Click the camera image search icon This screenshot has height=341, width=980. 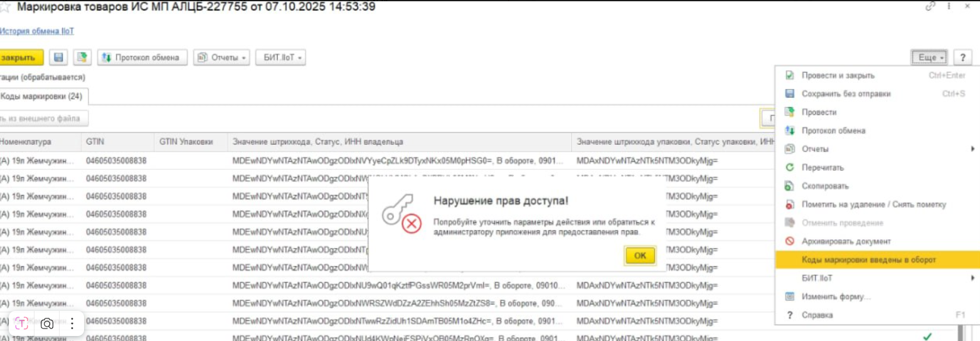[47, 323]
